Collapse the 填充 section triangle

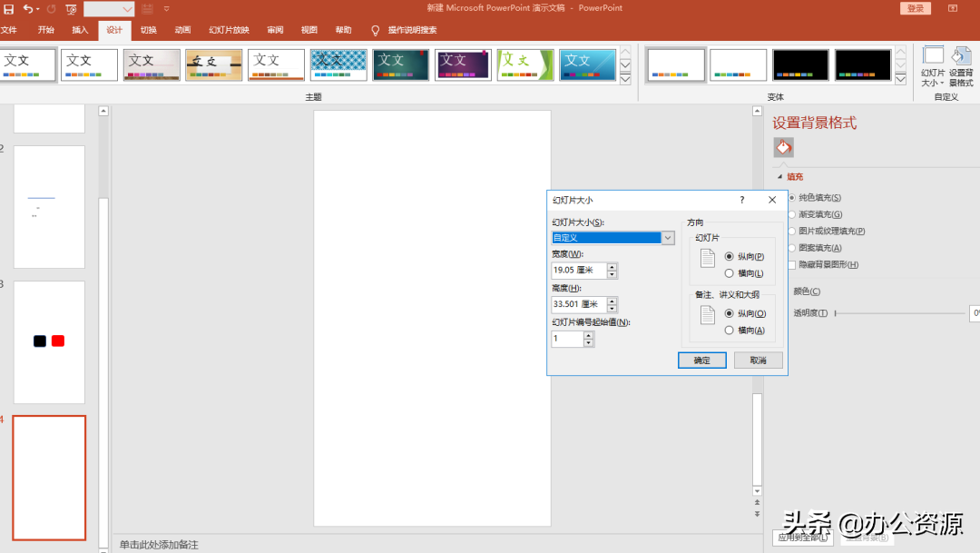click(780, 177)
